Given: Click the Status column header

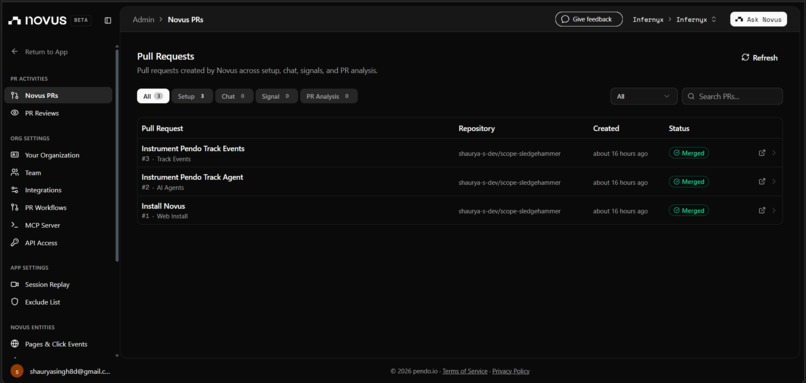Looking at the screenshot, I should pyautogui.click(x=679, y=129).
